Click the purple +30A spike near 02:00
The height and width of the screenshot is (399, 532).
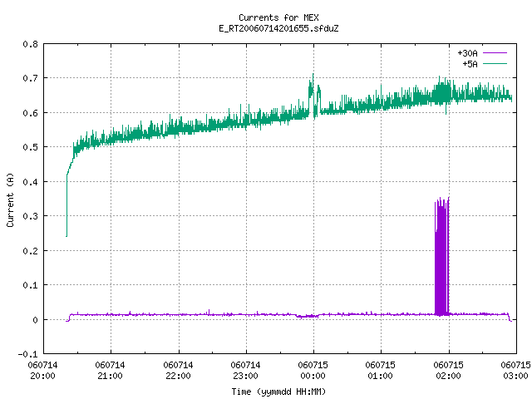pyautogui.click(x=441, y=257)
